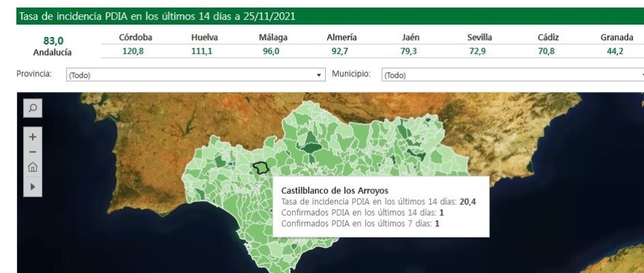Screen dimensions: 644x273
Task: Select the Córdoba province header
Action: (x=135, y=38)
